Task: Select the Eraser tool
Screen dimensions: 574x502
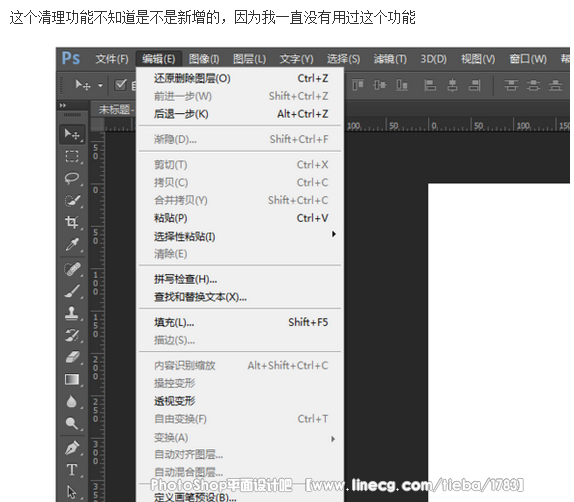Action: pos(72,357)
